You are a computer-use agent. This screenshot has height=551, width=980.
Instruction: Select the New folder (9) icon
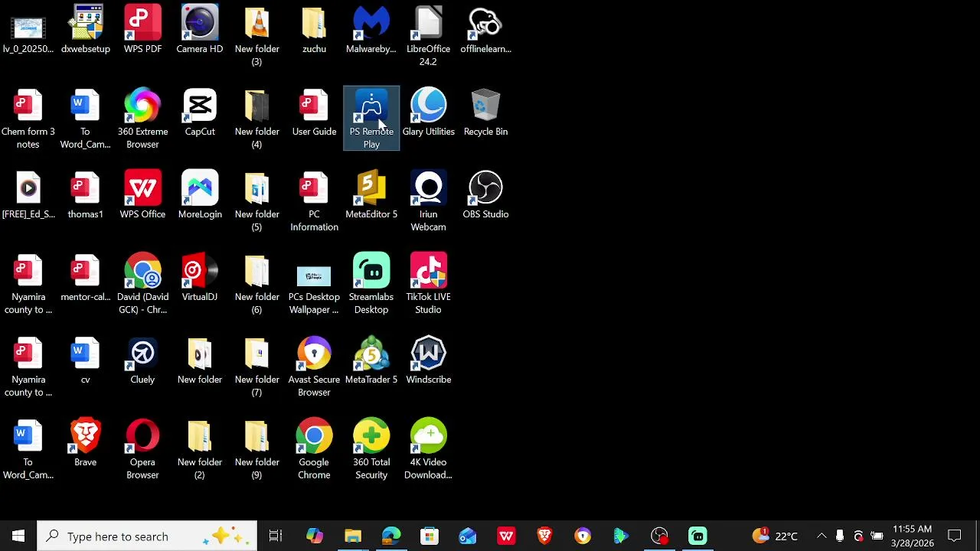click(x=256, y=448)
